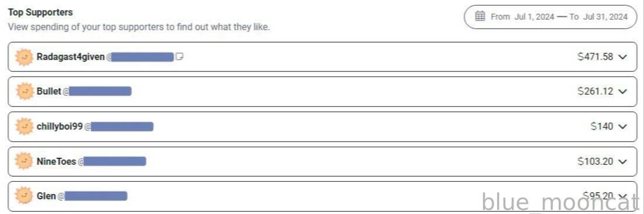Open the note icon beside Radagast4given
This screenshot has height=214, width=644.
click(x=179, y=57)
